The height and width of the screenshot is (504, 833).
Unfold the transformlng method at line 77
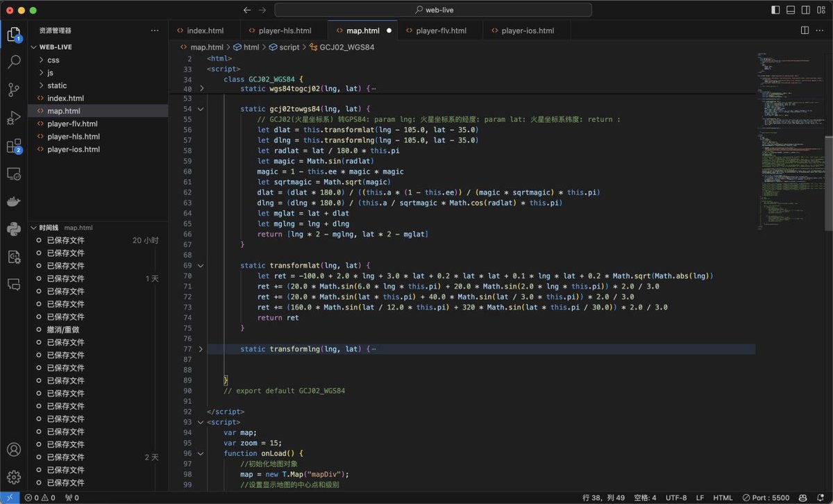click(x=201, y=348)
